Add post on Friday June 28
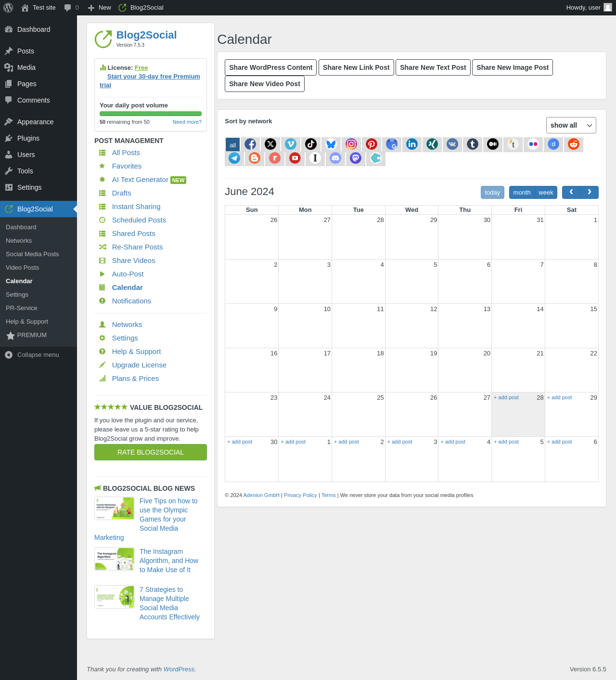The height and width of the screenshot is (680, 616). coord(506,397)
